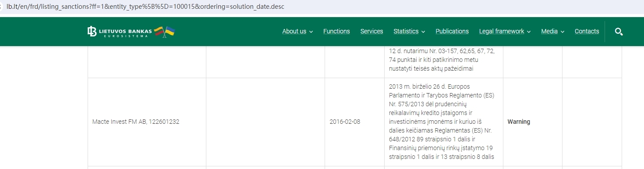Open the About us menu
644x169 pixels.
tap(294, 31)
